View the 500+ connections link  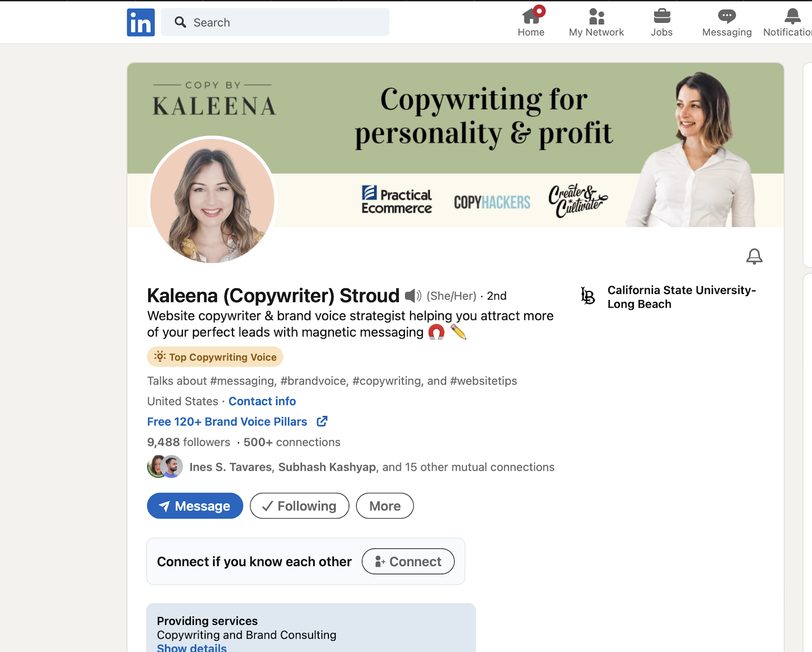point(292,442)
